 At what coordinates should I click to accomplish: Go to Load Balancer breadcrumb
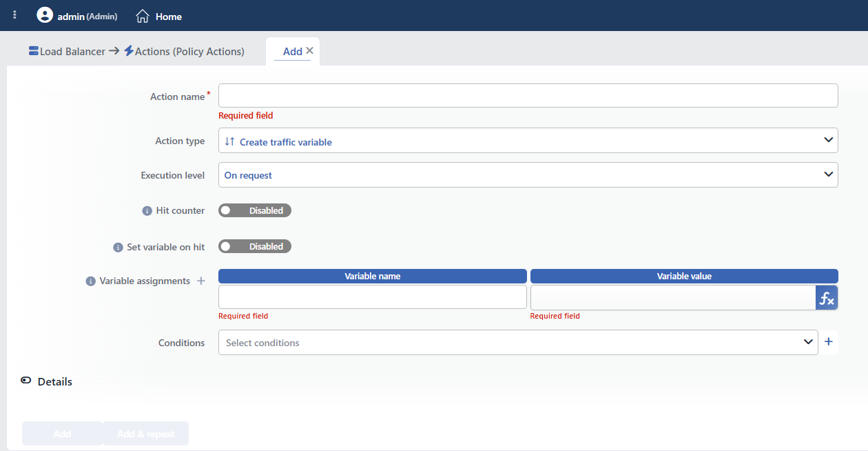[72, 51]
